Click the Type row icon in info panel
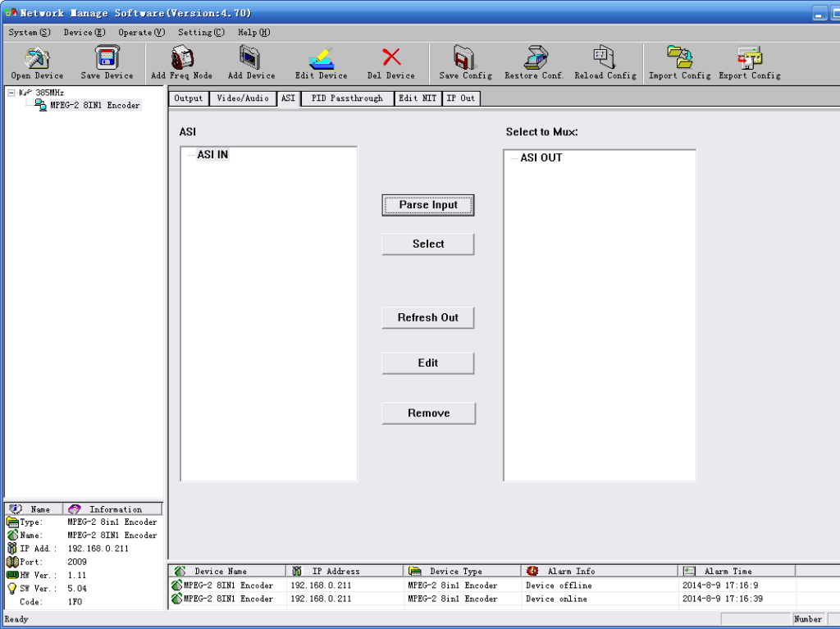Screen dimensions: 840x629 point(12,522)
